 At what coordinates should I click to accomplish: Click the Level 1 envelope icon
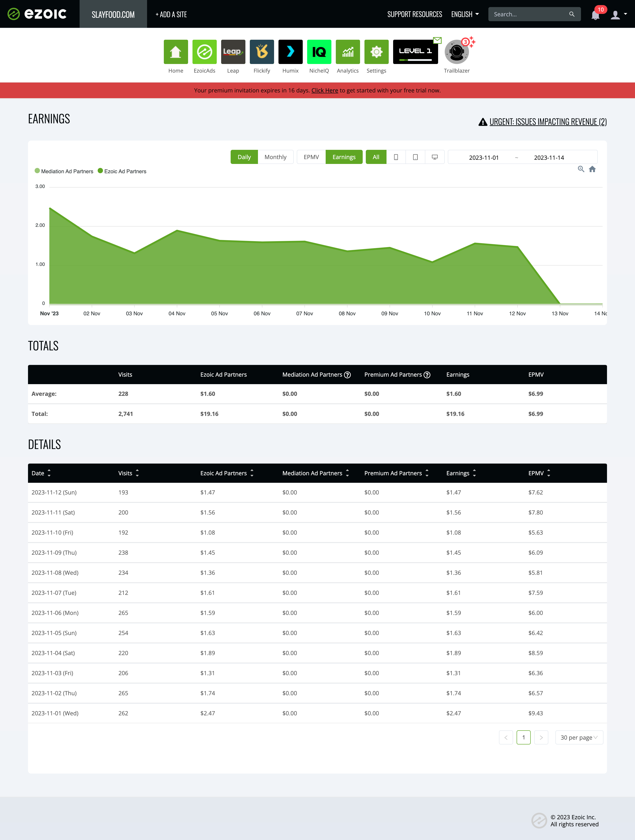click(x=437, y=40)
